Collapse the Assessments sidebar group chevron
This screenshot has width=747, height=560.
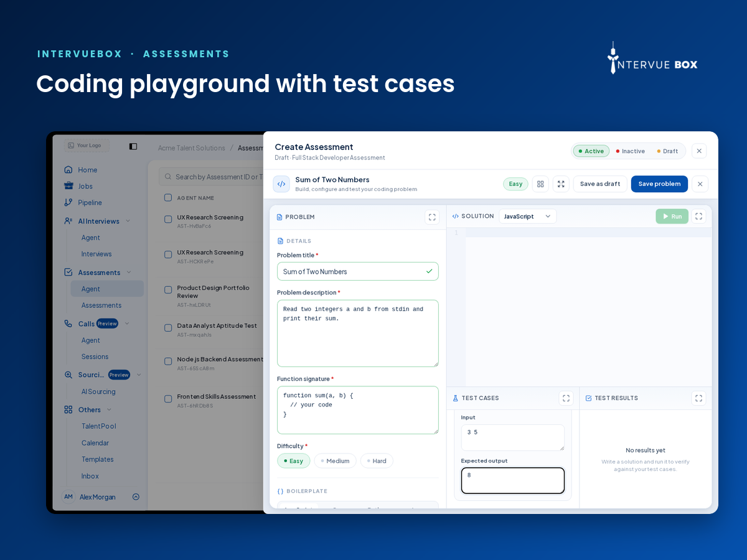pyautogui.click(x=129, y=273)
